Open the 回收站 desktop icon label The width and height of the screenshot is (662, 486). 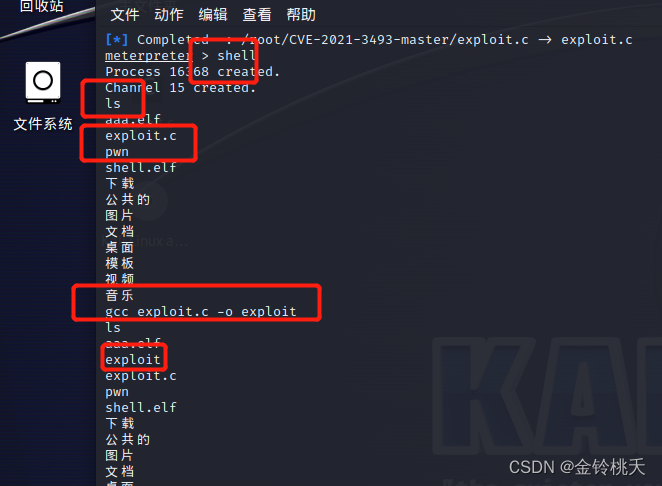[41, 6]
